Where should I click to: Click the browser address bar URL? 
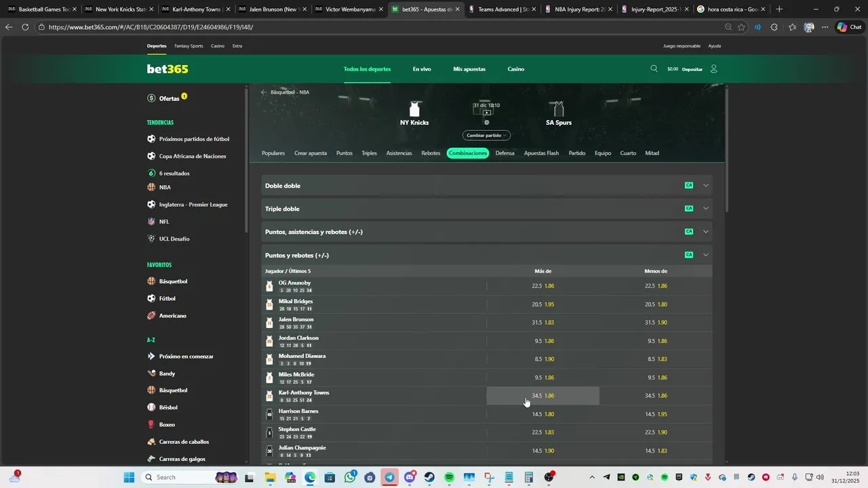151,27
